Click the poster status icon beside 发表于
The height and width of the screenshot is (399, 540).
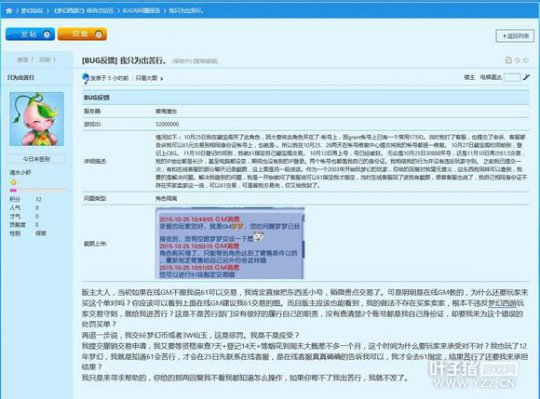click(85, 78)
